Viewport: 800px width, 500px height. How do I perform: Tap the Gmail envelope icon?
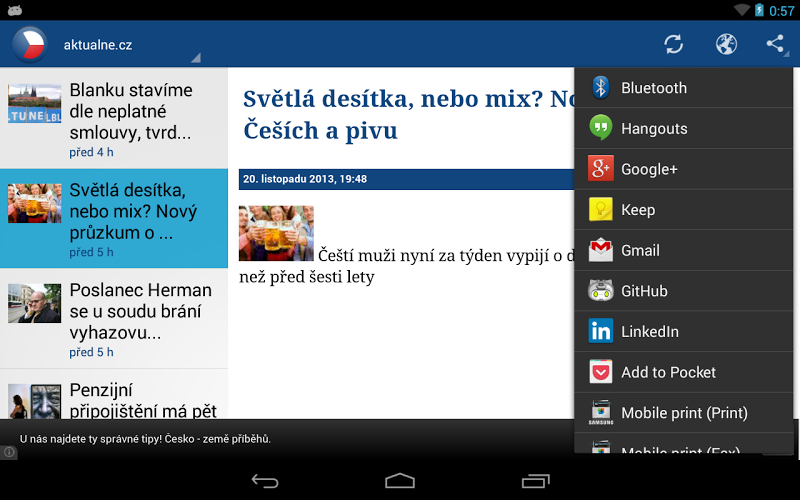point(601,250)
